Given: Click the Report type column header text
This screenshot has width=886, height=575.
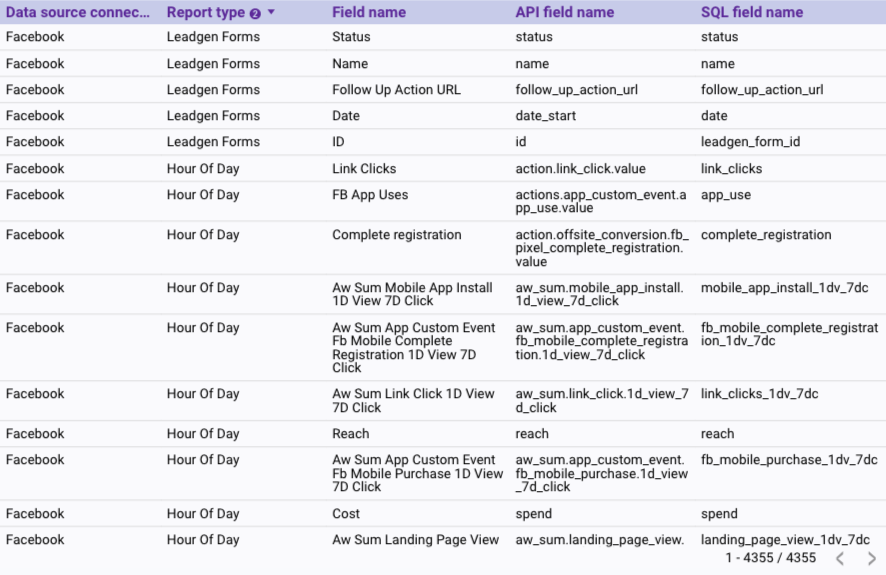Looking at the screenshot, I should [x=206, y=12].
